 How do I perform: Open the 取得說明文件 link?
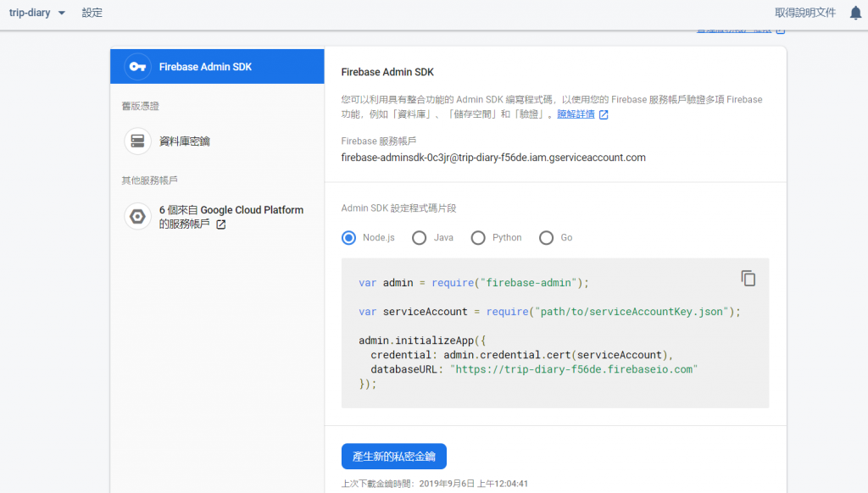click(805, 13)
